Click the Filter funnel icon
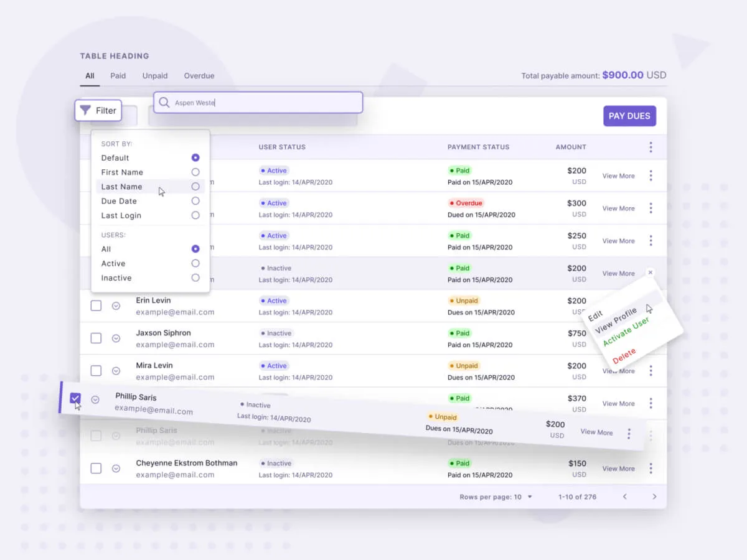Viewport: 747px width, 560px height. [86, 110]
